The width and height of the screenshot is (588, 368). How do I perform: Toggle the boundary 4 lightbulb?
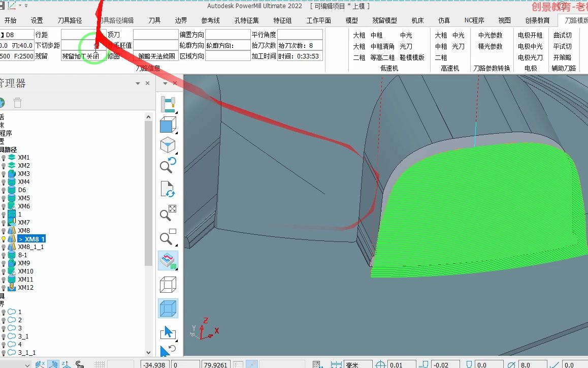click(x=4, y=345)
